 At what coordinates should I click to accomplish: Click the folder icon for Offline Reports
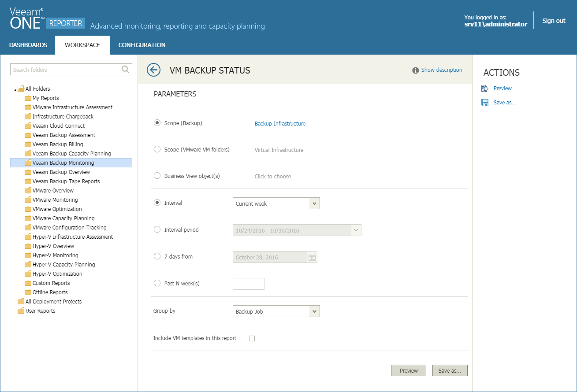(x=28, y=292)
